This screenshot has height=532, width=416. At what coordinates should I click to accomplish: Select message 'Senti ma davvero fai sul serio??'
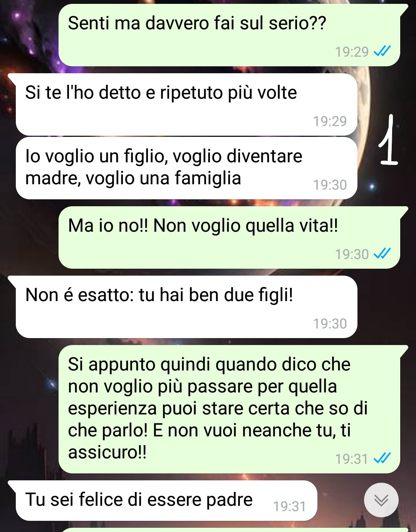point(229,35)
